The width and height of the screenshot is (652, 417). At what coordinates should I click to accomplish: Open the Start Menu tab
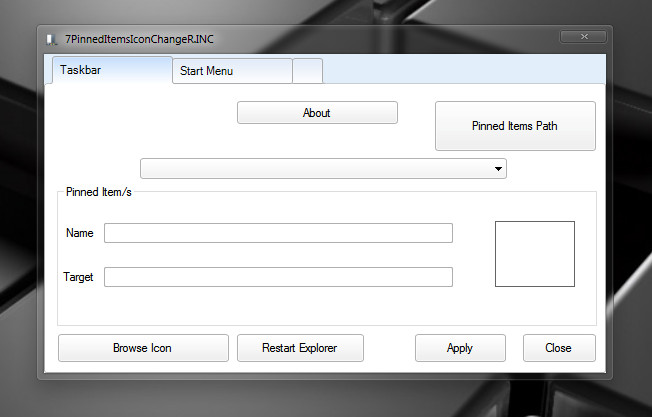tap(232, 71)
